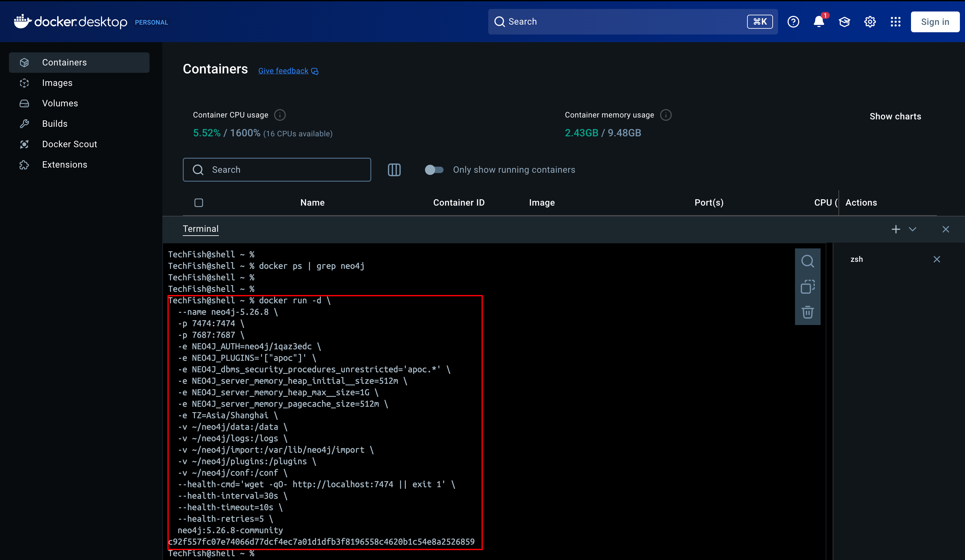Image resolution: width=965 pixels, height=560 pixels.
Task: Open Settings gear icon
Action: point(870,22)
